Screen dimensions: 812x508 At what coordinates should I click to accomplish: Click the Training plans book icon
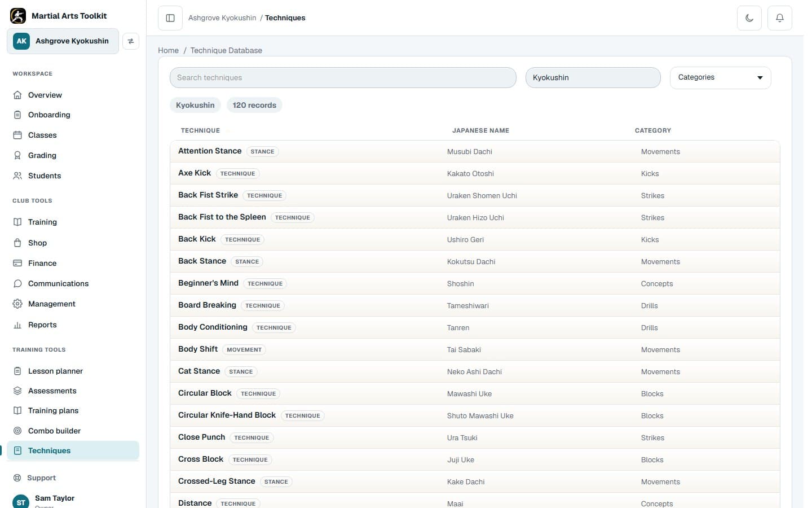(x=17, y=410)
